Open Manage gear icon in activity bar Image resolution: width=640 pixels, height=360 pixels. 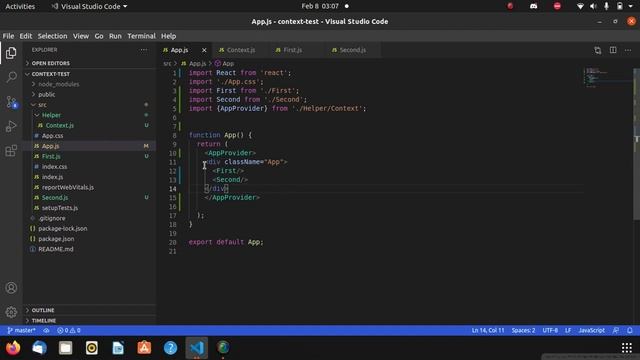tap(11, 312)
